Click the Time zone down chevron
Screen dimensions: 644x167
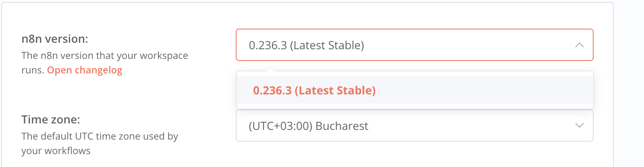tap(579, 125)
